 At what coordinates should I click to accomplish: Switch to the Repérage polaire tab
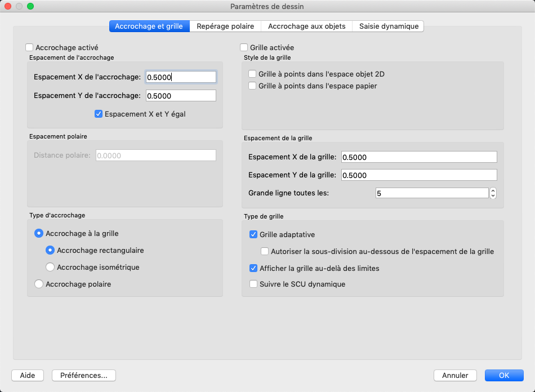(x=225, y=26)
